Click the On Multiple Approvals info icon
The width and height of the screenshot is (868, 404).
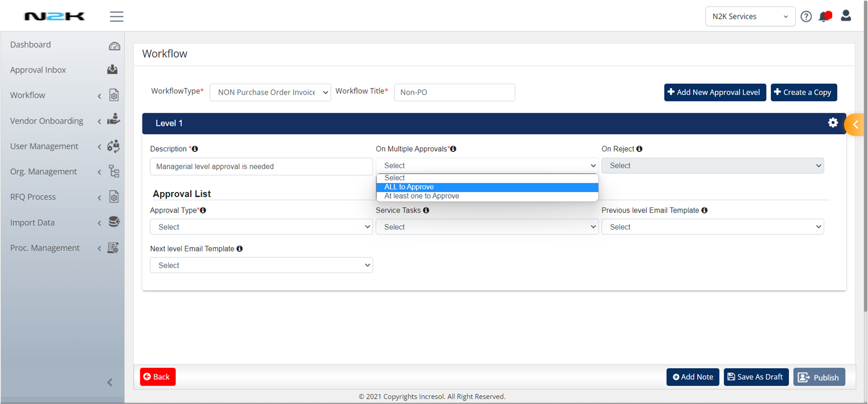[453, 149]
